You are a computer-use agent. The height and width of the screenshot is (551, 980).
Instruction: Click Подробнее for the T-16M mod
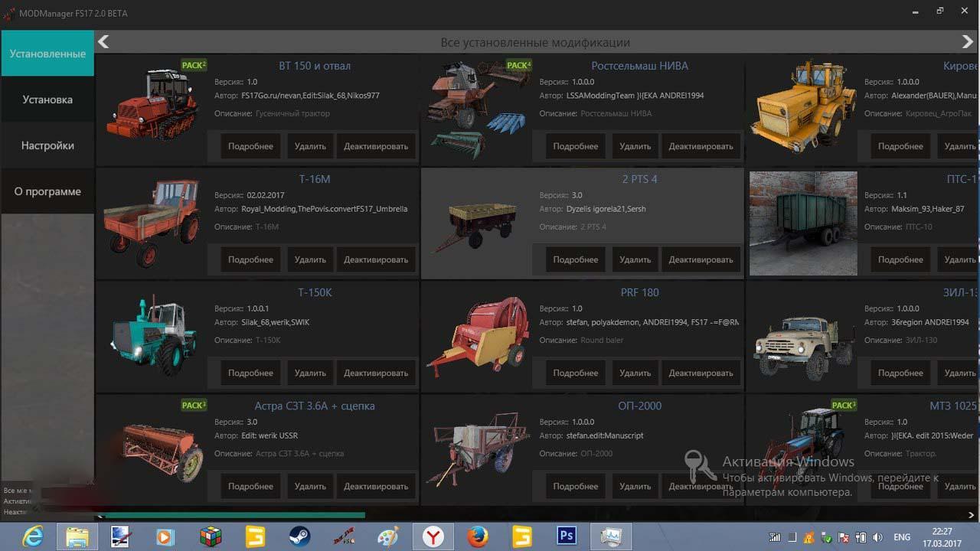250,259
